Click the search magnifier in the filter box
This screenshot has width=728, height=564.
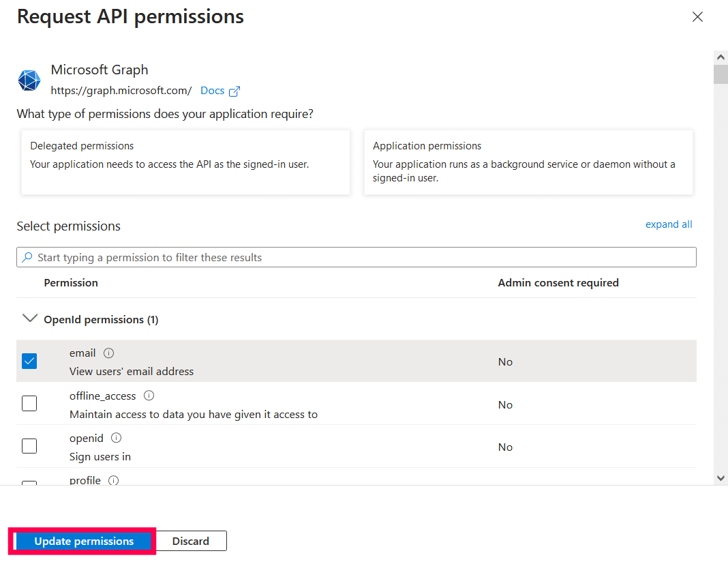[27, 257]
